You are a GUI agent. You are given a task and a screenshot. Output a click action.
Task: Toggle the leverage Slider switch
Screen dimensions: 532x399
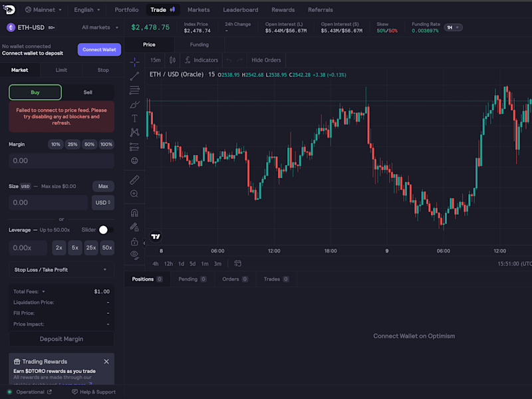click(x=106, y=230)
